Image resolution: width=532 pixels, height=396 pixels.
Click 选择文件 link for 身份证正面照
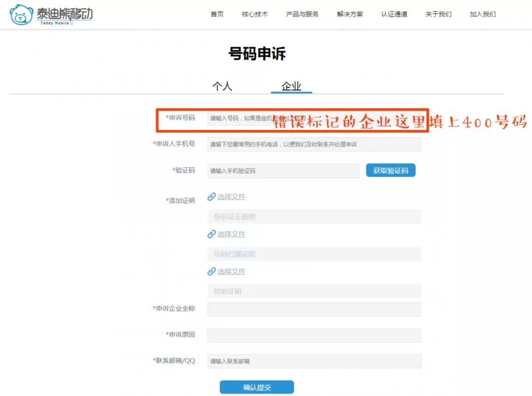click(232, 197)
